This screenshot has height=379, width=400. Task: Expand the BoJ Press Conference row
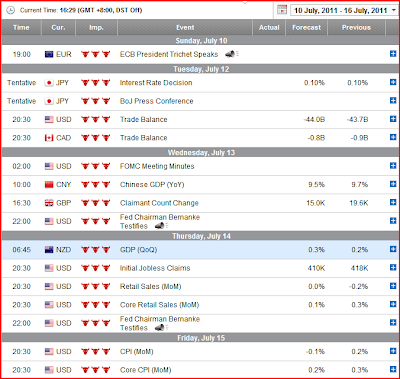pyautogui.click(x=393, y=100)
